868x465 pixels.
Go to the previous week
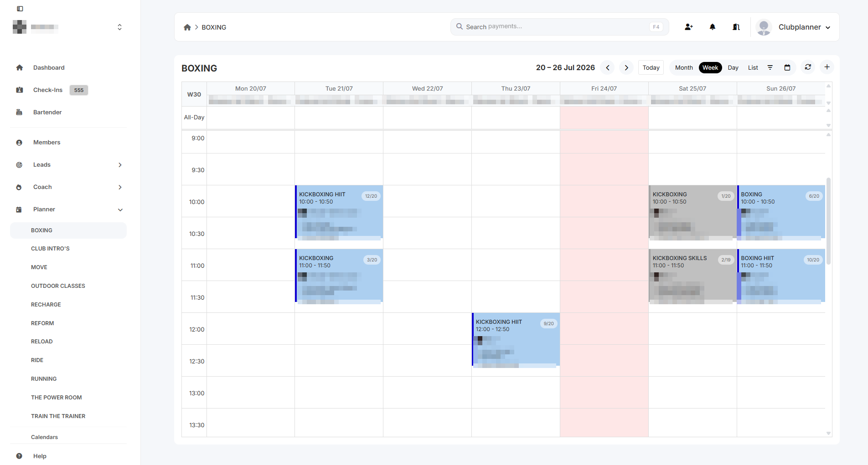[608, 67]
